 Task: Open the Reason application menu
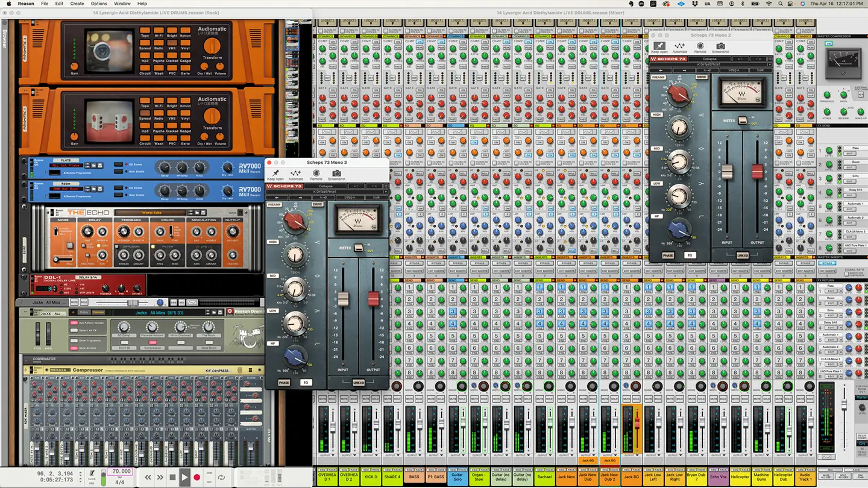coord(26,4)
